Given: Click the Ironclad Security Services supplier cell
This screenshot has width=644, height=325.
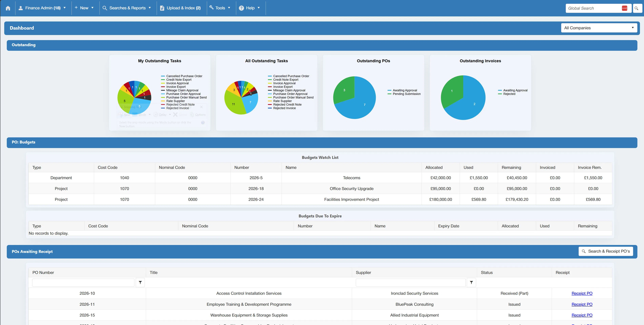Looking at the screenshot, I should click(414, 293).
